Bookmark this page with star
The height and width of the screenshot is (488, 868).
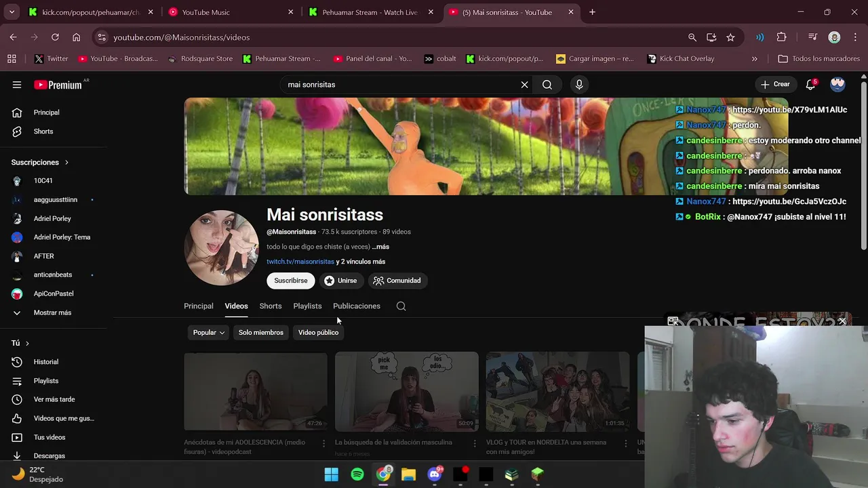coord(730,37)
